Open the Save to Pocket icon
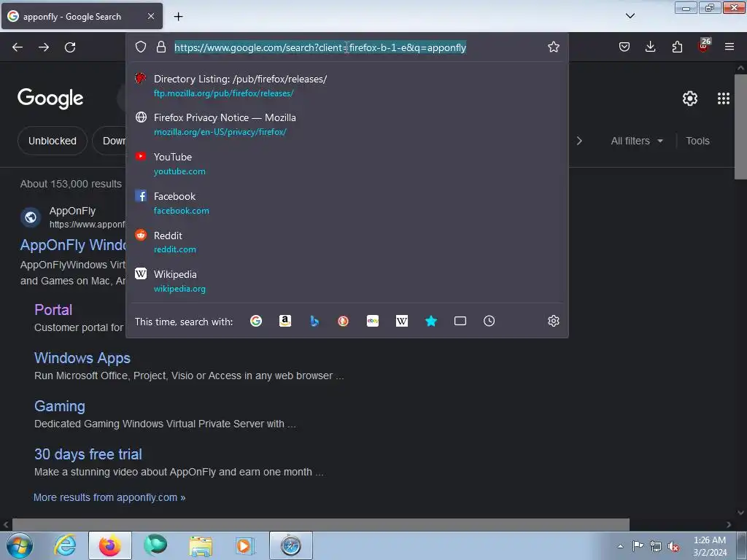 point(624,47)
